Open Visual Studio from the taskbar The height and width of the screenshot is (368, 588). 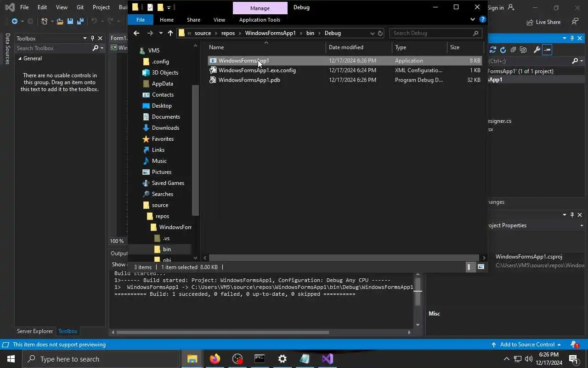coord(328,359)
